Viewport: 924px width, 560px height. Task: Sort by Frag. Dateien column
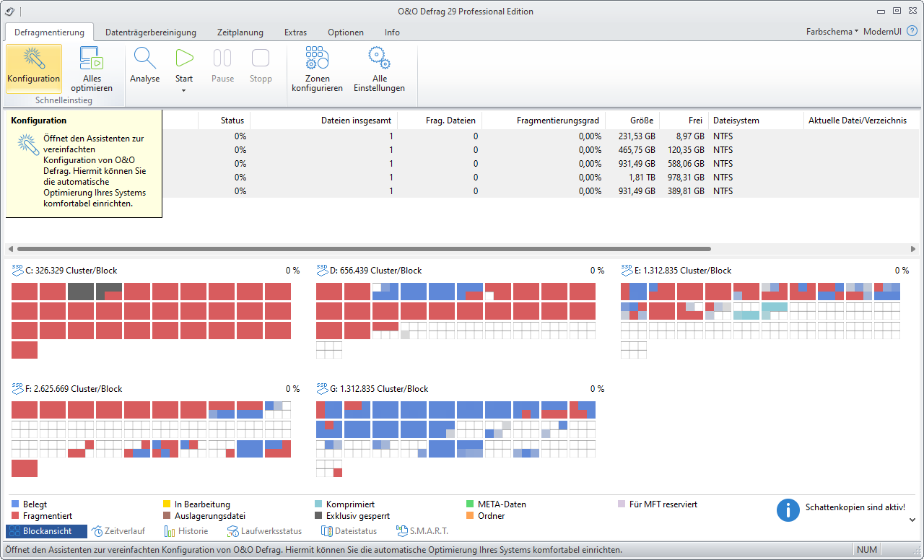click(x=440, y=121)
